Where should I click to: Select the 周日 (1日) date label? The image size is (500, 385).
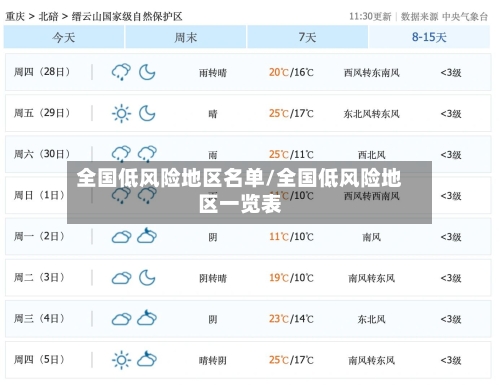click(39, 195)
